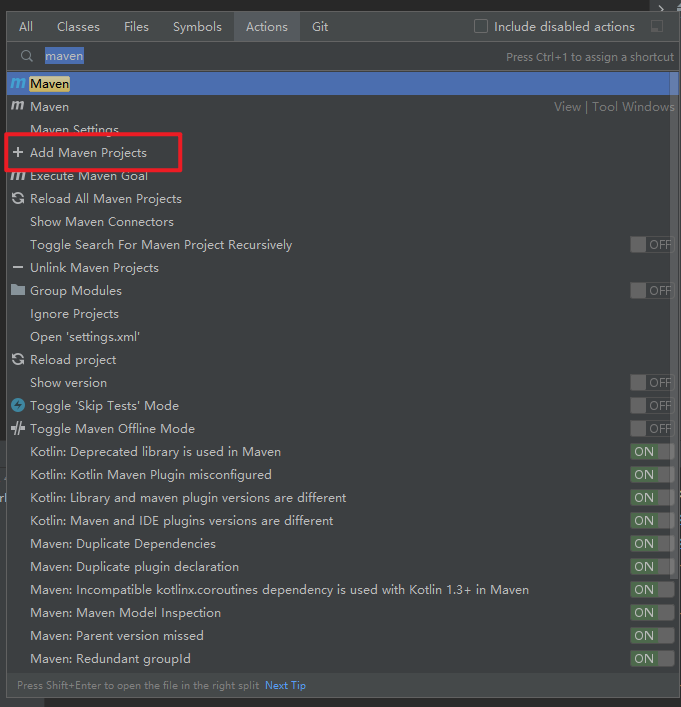Turn off Kotlin Deprecated library inspection
This screenshot has width=681, height=707.
651,452
